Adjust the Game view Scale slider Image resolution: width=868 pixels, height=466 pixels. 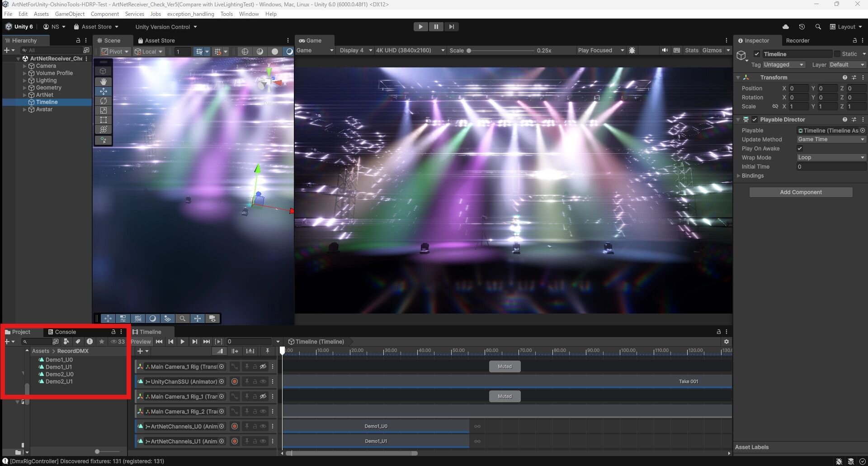click(x=469, y=51)
